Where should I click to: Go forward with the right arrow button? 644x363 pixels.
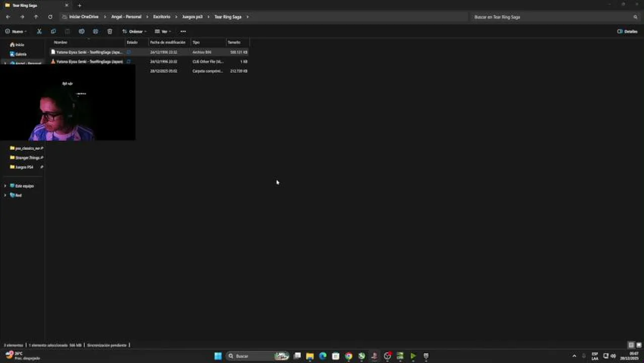22,17
